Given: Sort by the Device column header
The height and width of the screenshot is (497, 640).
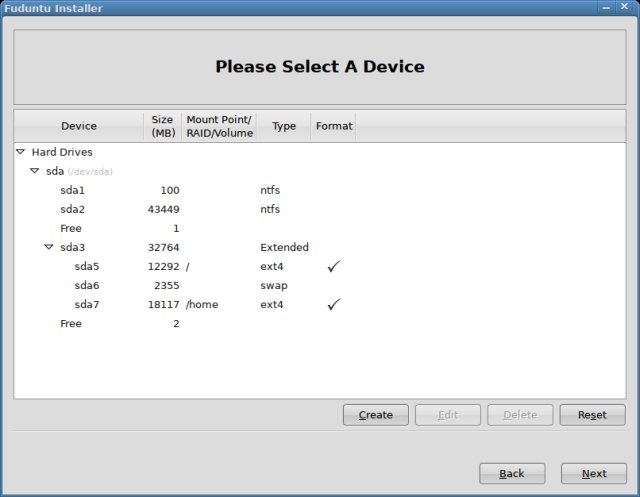Looking at the screenshot, I should (79, 126).
